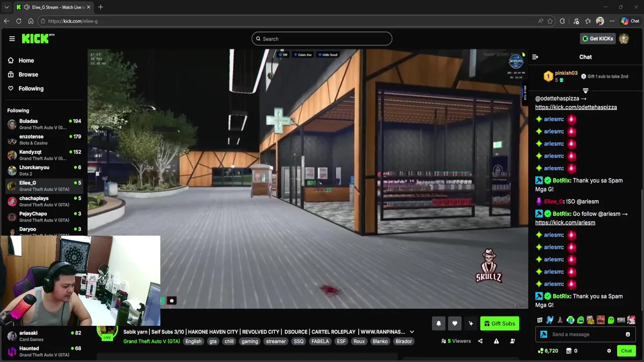Pick the W emote in quick emotes
Viewport: 644px width, 362px height.
540,320
